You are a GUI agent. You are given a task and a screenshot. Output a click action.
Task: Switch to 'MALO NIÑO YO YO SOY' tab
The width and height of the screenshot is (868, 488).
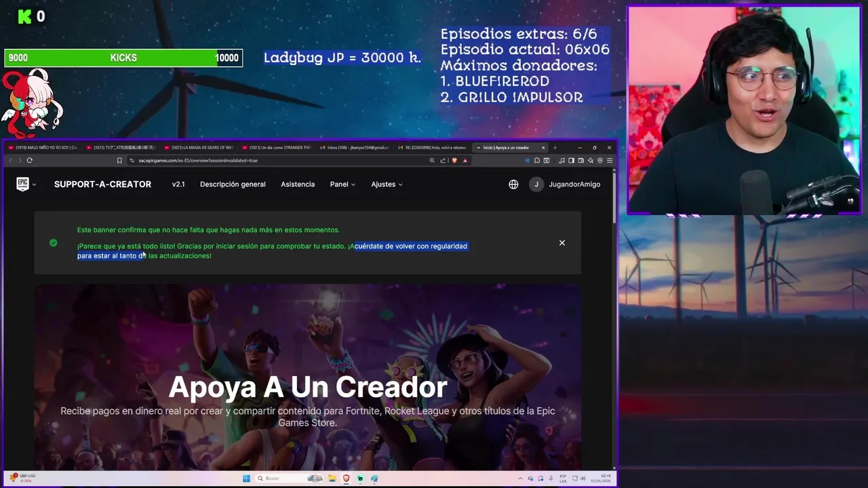click(43, 147)
